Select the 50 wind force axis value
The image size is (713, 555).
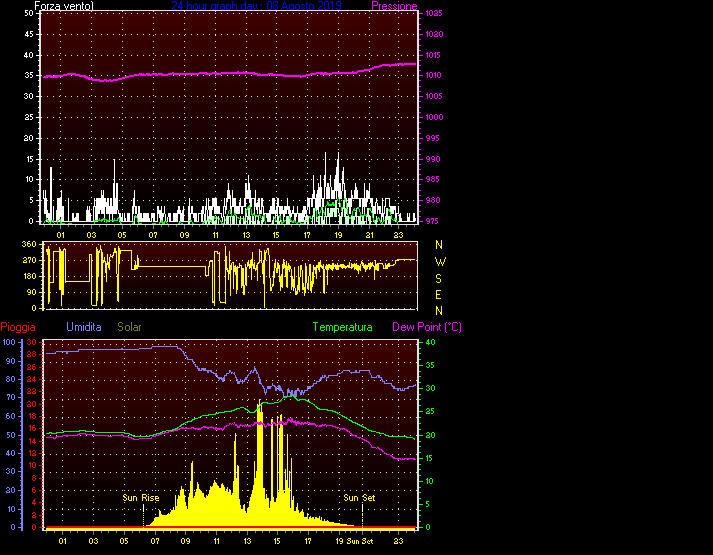pyautogui.click(x=29, y=14)
